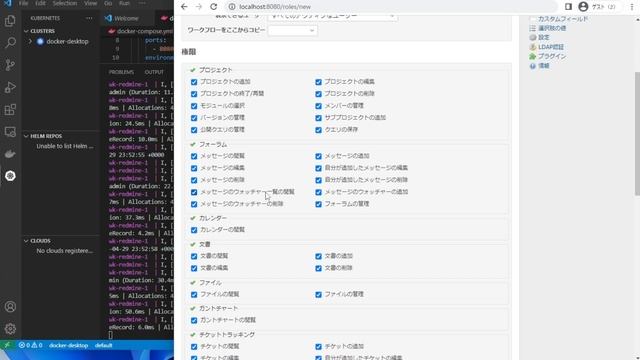640x360 pixels.
Task: Toggle all ガントチャート permissions via green check
Action: [x=193, y=309]
